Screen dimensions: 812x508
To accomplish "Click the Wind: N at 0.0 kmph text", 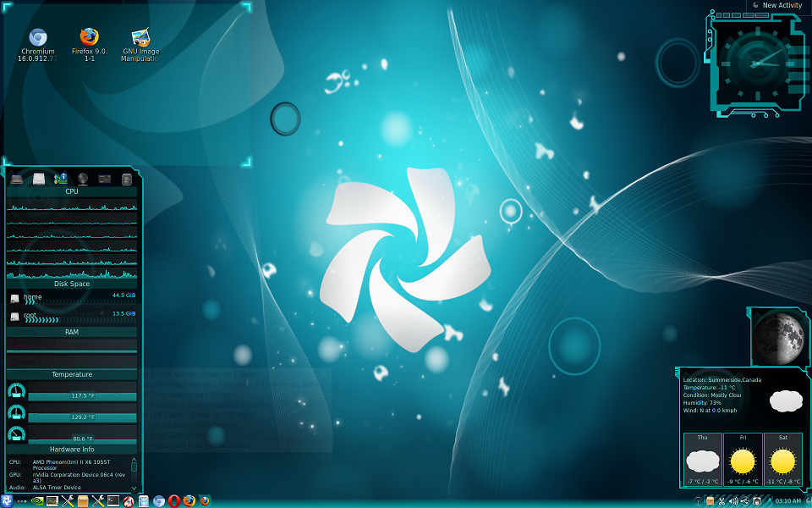I will click(x=710, y=411).
